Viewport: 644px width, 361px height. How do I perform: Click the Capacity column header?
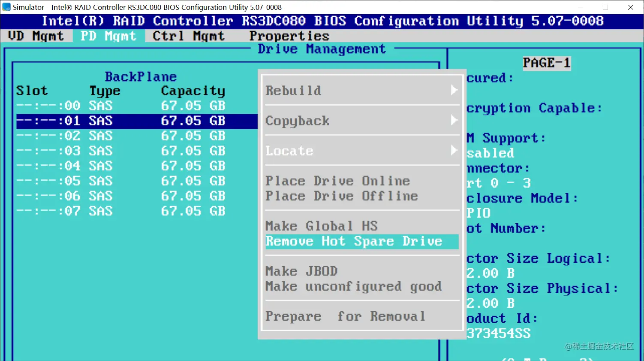193,91
